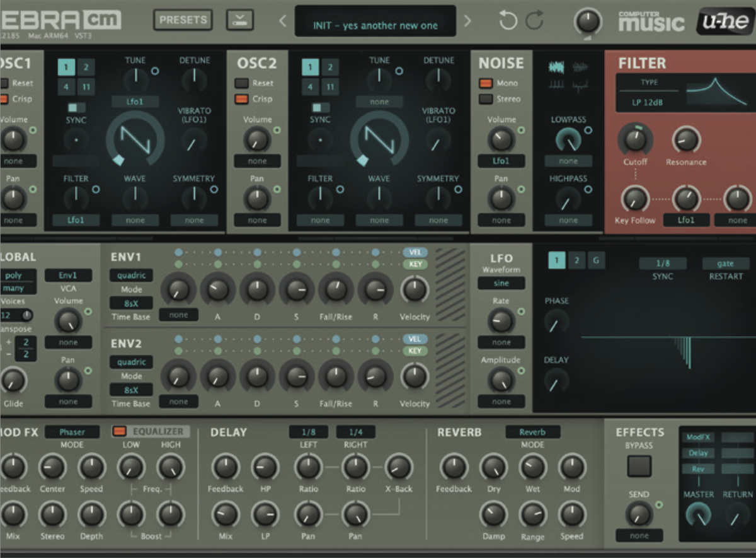This screenshot has width=756, height=558.
Task: Switch to LFO tab 2
Action: 576,260
